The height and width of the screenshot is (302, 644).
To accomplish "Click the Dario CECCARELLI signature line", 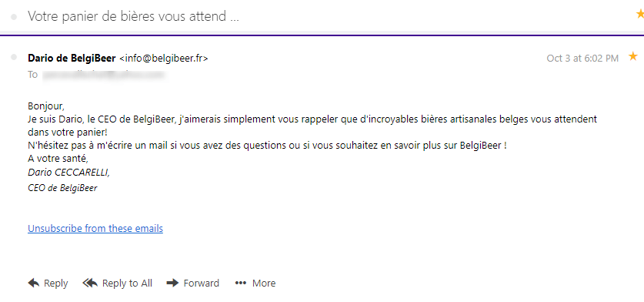I will point(69,173).
